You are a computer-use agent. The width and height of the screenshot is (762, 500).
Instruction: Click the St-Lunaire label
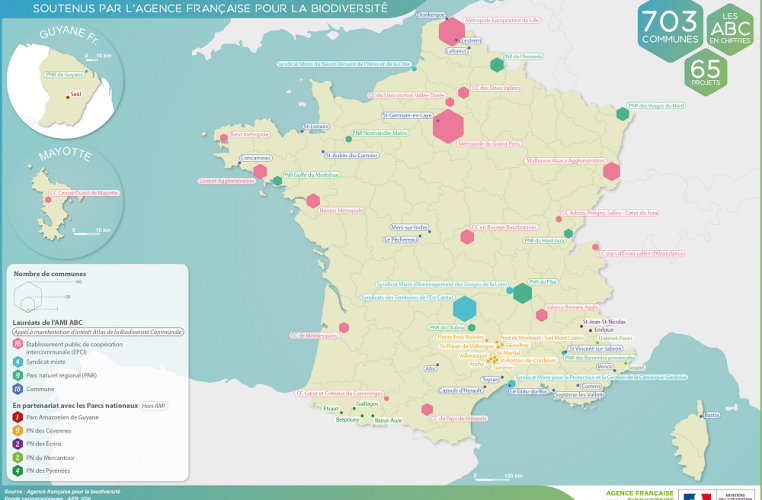pyautogui.click(x=316, y=126)
